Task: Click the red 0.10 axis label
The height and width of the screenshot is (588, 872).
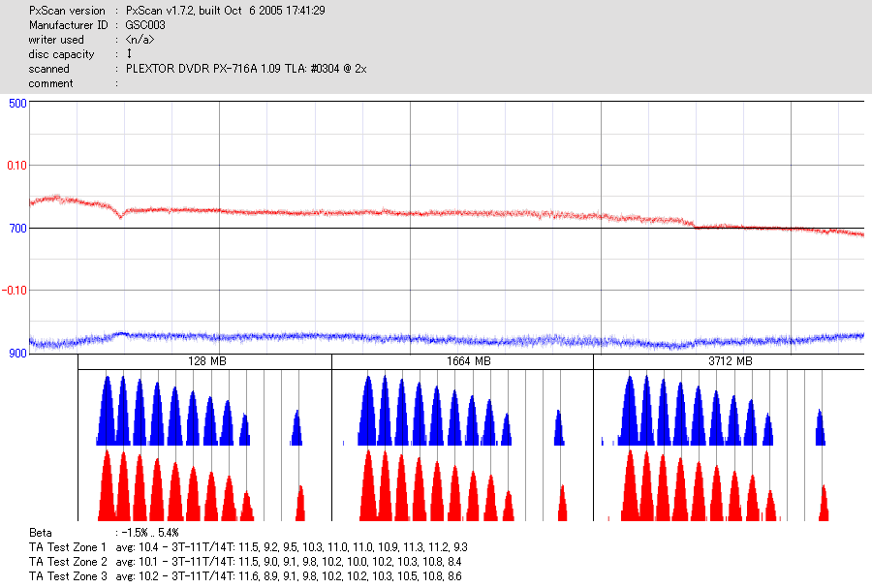Action: point(16,165)
